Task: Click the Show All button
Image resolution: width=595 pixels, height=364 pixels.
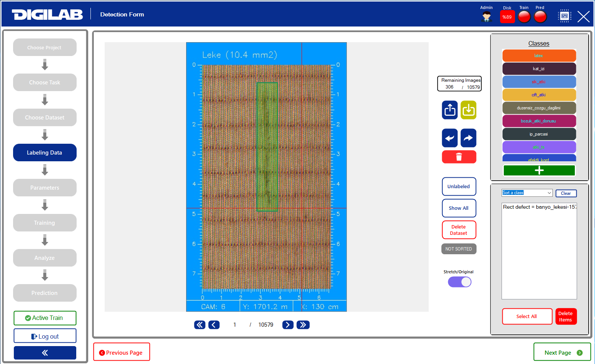Action: [x=459, y=208]
